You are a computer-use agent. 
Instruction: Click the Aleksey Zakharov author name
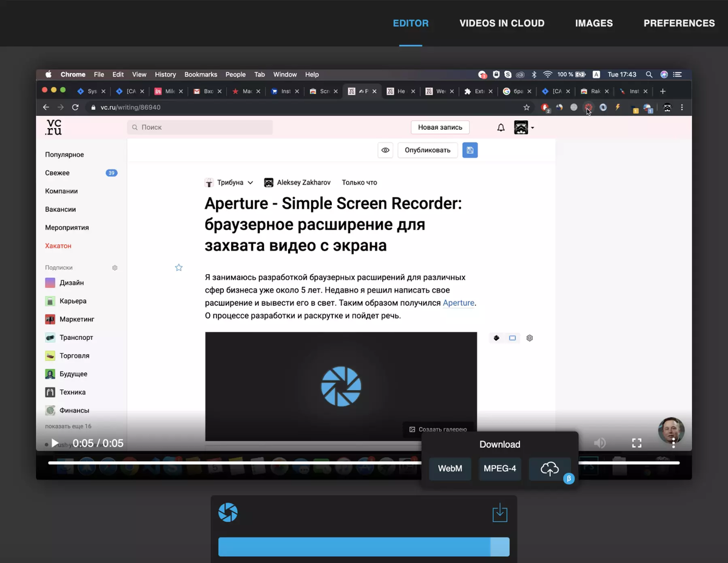tap(303, 183)
